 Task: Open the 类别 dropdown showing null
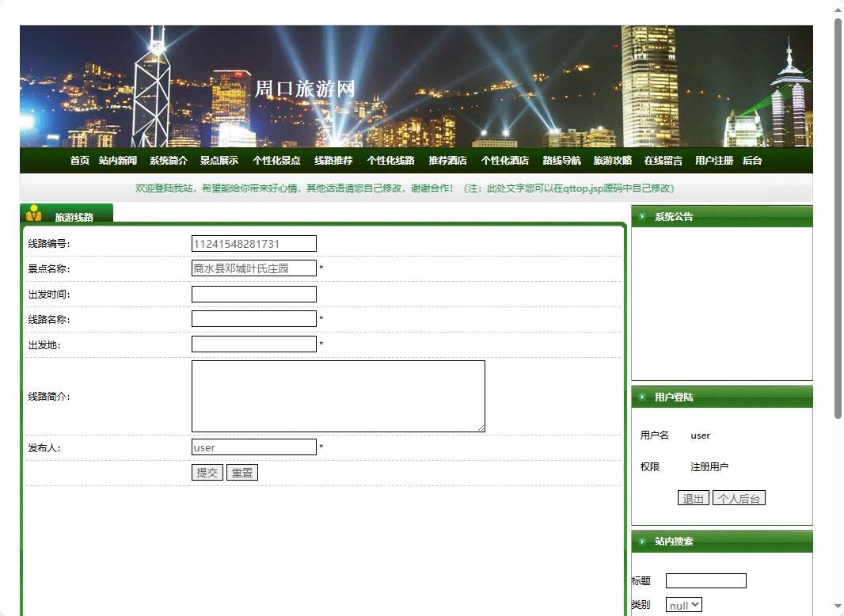tap(683, 604)
